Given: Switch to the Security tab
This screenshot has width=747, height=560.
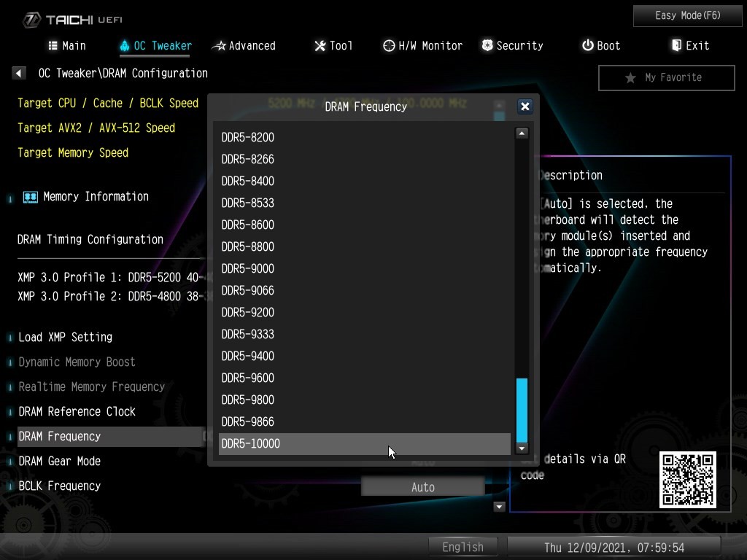Looking at the screenshot, I should pos(512,46).
